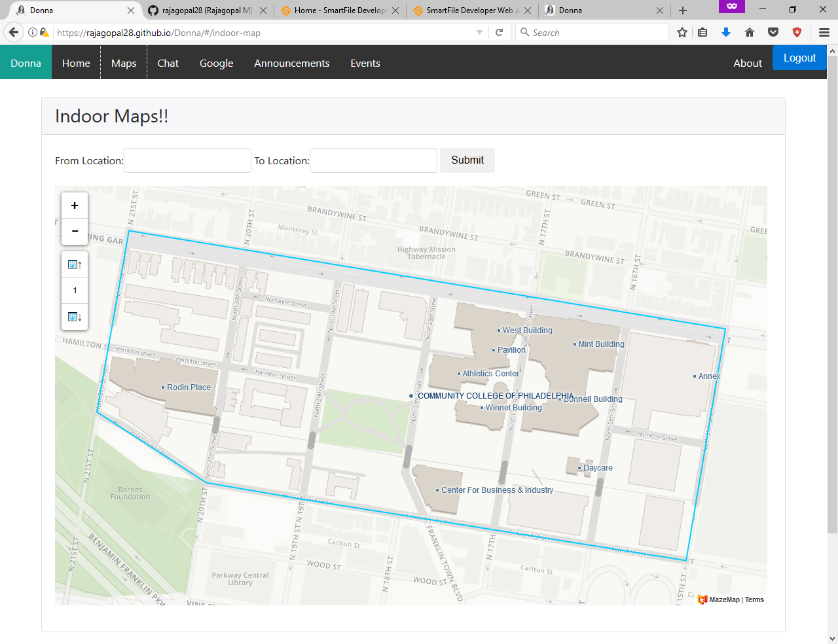The width and height of the screenshot is (838, 644).
Task: Close the first Donna tab
Action: point(131,10)
